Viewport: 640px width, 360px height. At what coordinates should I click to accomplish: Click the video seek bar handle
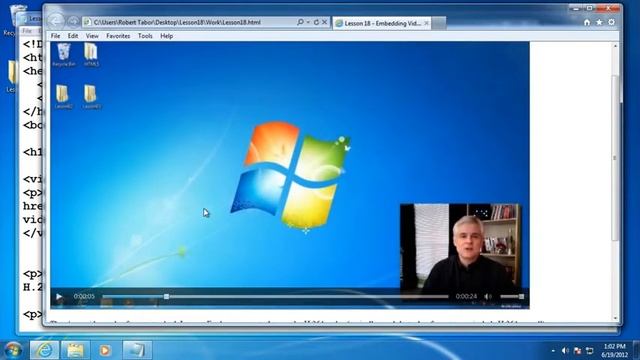167,297
